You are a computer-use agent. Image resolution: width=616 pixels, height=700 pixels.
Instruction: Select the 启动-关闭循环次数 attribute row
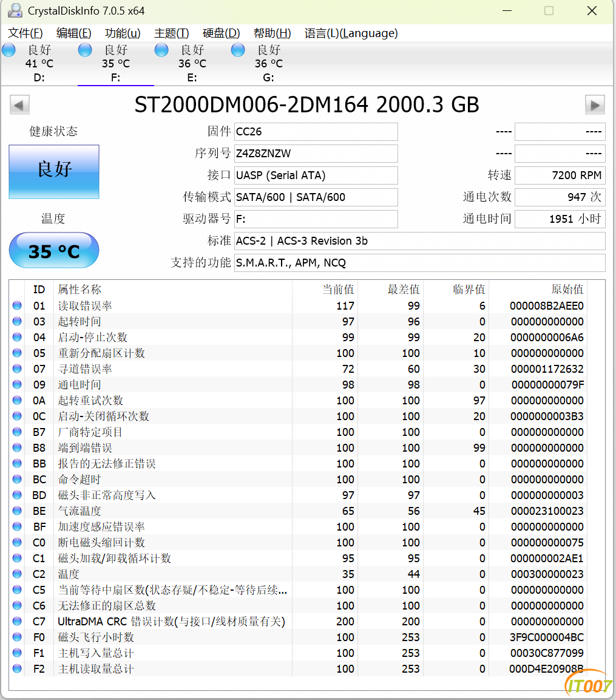[298, 416]
